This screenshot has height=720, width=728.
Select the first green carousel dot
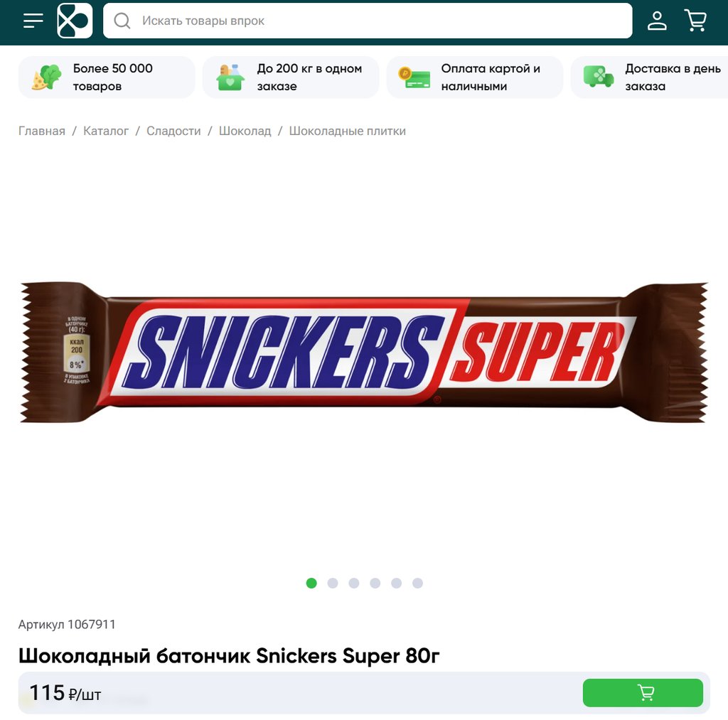[311, 583]
